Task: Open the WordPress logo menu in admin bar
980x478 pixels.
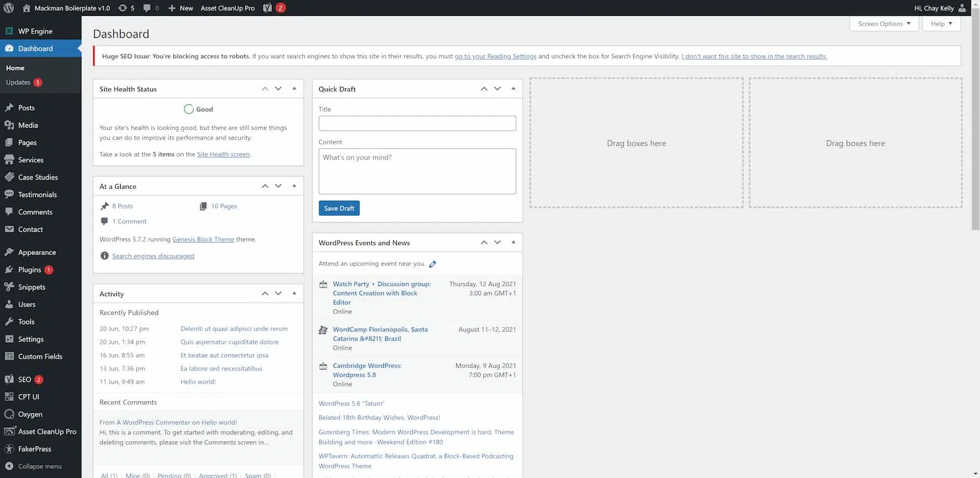Action: click(x=9, y=8)
